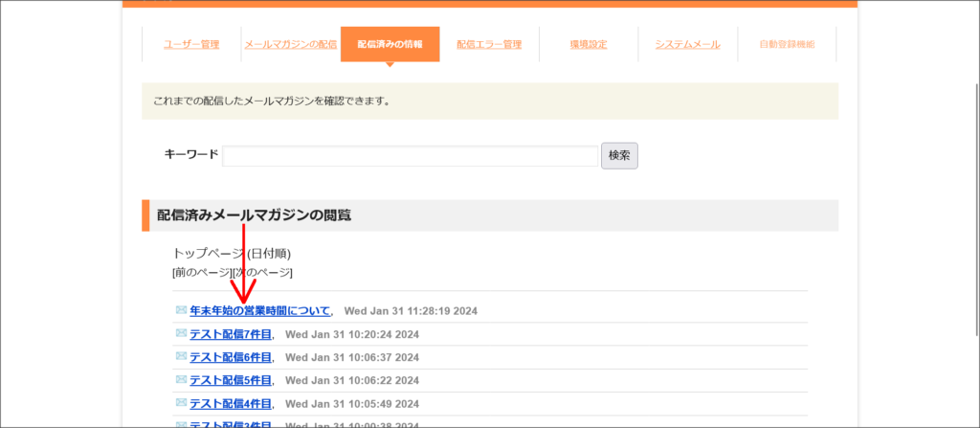Image resolution: width=980 pixels, height=428 pixels.
Task: Switch to the メールマガジンの配信 tab
Action: (290, 44)
